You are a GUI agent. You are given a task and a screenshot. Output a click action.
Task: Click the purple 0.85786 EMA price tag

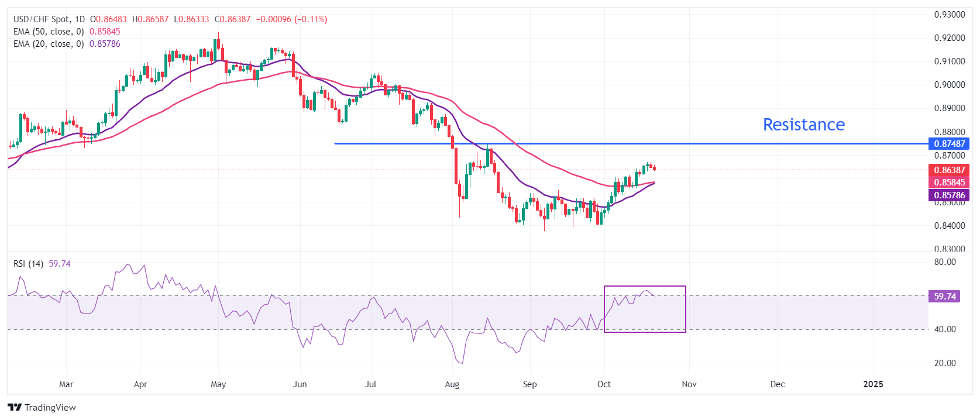click(949, 195)
